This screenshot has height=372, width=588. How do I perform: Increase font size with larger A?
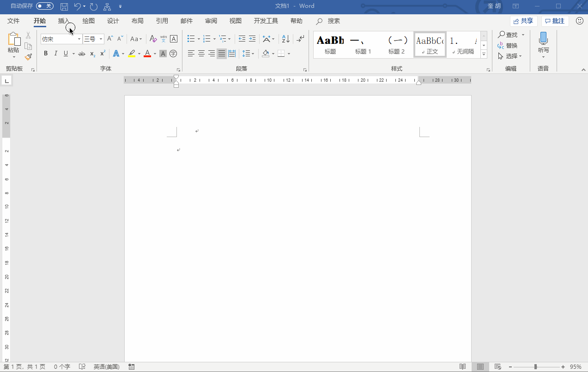[110, 39]
